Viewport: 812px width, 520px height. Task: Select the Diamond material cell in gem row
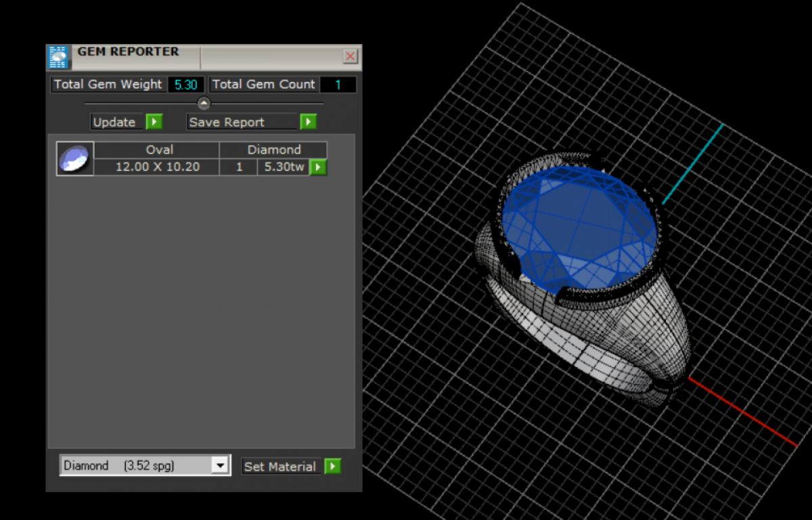click(x=274, y=150)
